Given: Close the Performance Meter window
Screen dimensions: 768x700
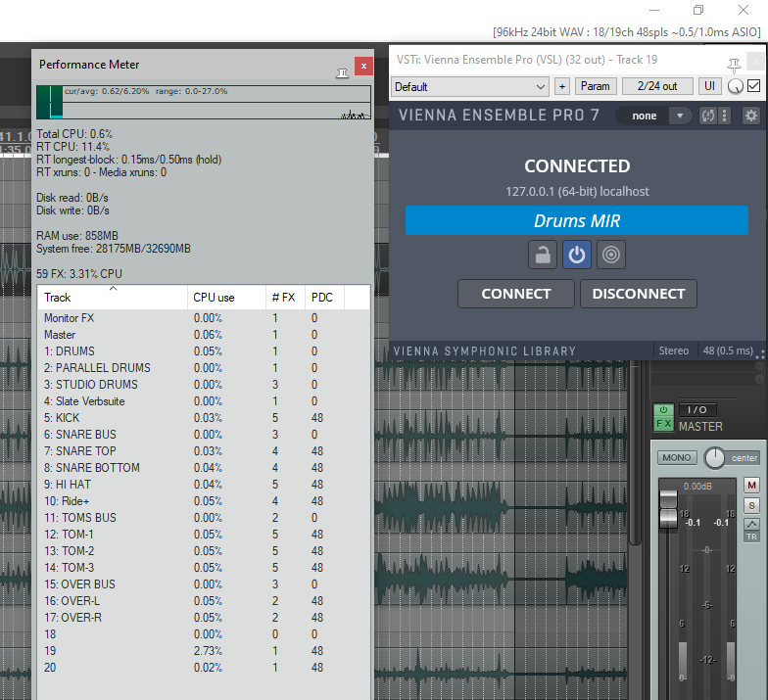Looking at the screenshot, I should (363, 67).
